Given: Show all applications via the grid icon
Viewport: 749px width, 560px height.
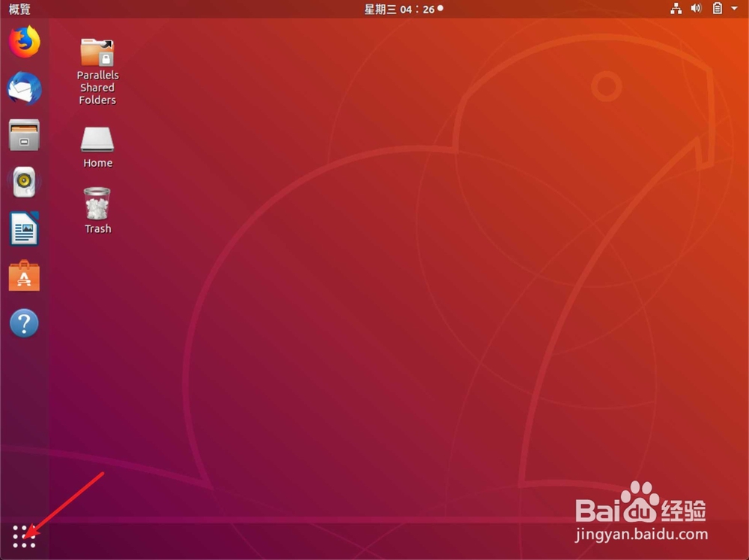Looking at the screenshot, I should (23, 536).
